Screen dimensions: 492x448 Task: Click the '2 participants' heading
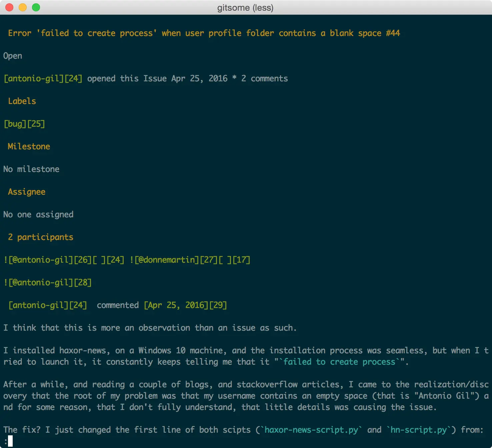click(41, 237)
